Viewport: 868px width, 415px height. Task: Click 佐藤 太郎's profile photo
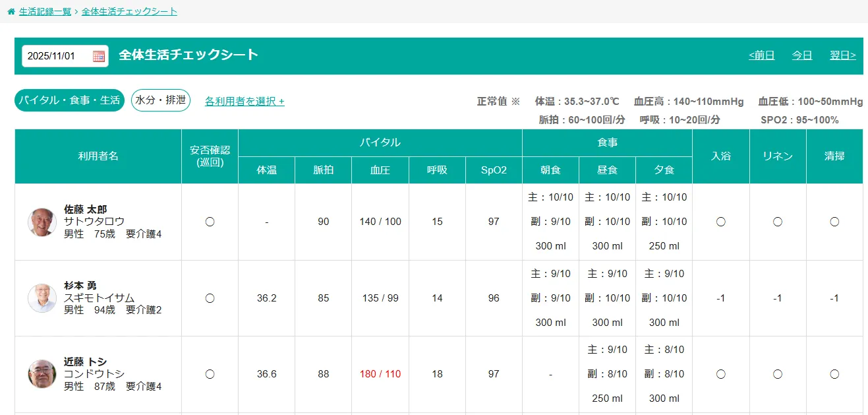[x=42, y=222]
